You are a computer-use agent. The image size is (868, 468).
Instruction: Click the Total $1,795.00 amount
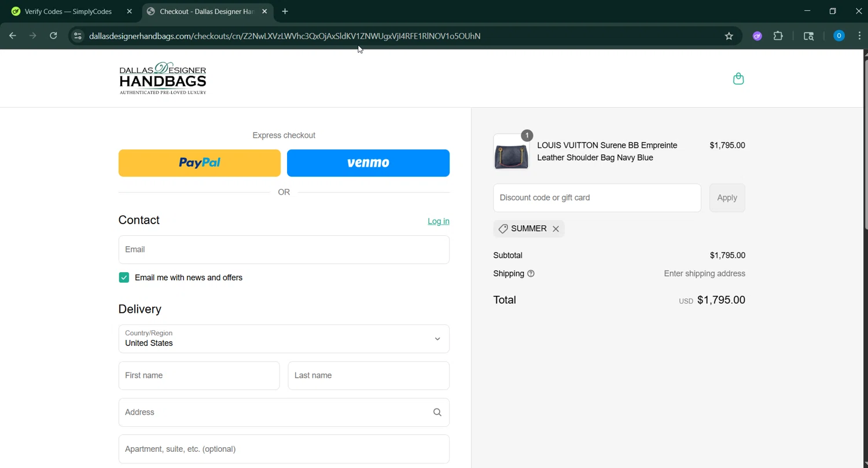[x=721, y=300]
